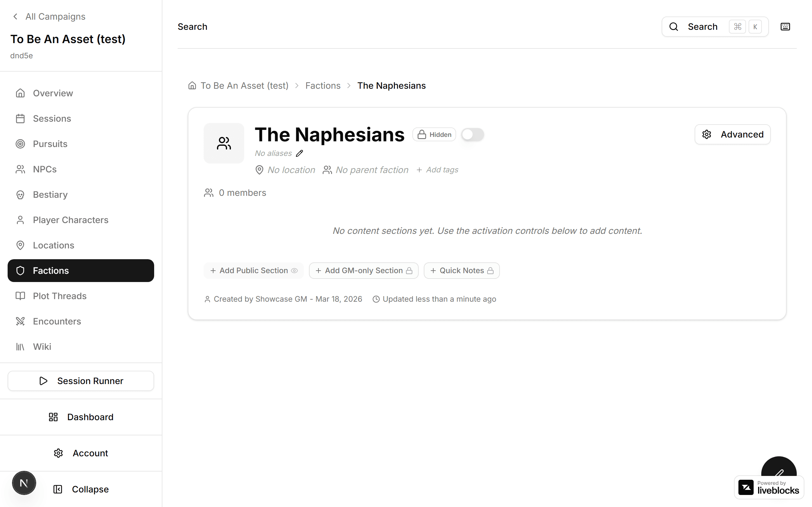Open Plot Threads using the book icon
This screenshot has height=507, width=812.
tap(21, 296)
